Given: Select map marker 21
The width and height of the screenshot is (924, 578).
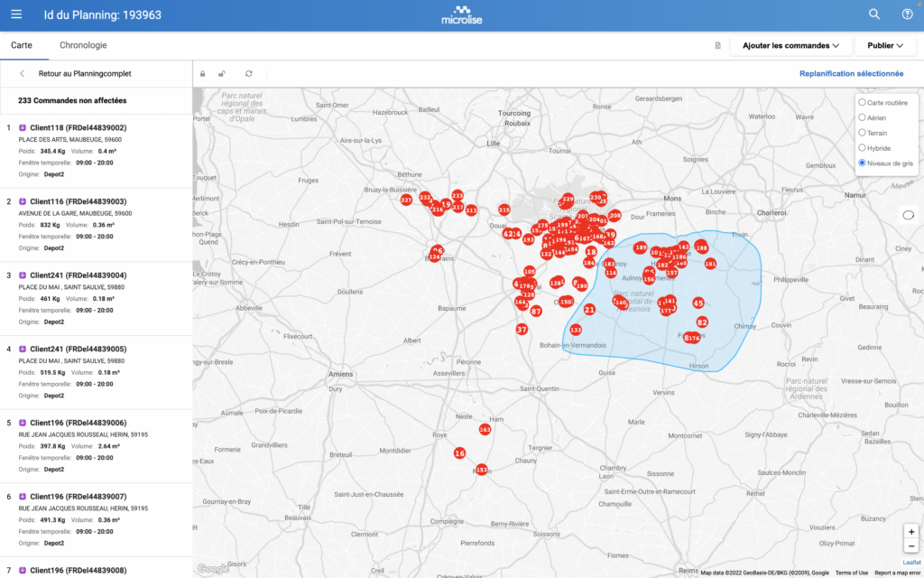Looking at the screenshot, I should click(x=589, y=309).
